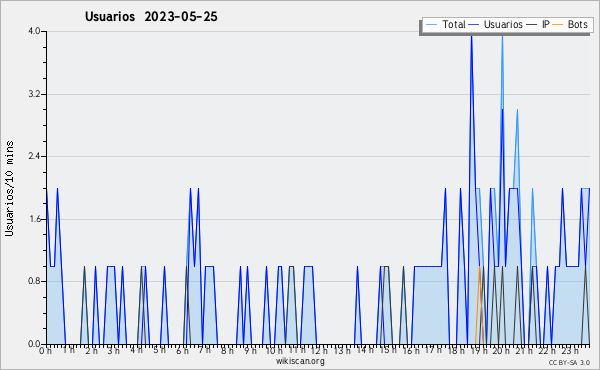Image resolution: width=600 pixels, height=370 pixels.
Task: Click the '12 h' x-axis label
Action: 319,351
